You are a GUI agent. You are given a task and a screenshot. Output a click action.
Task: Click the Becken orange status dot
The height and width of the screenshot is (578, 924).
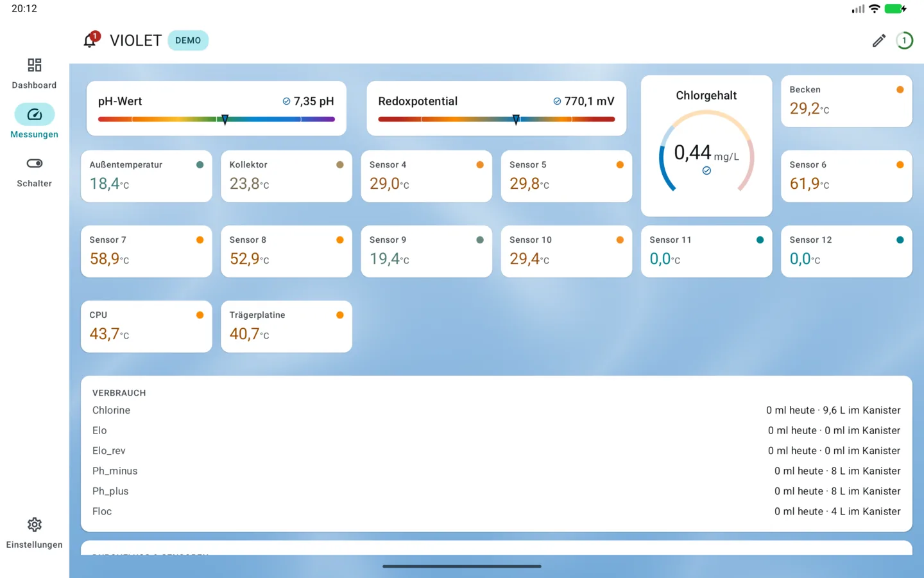[900, 90]
